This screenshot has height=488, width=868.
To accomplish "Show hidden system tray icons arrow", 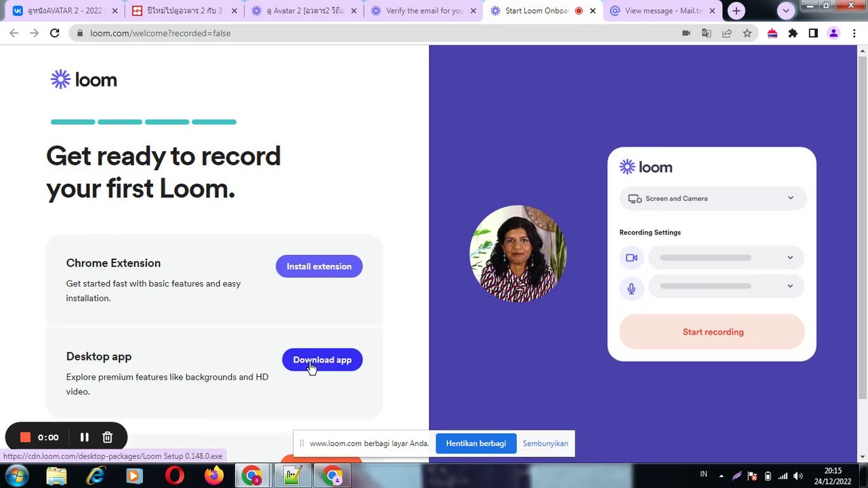I will coord(721,476).
